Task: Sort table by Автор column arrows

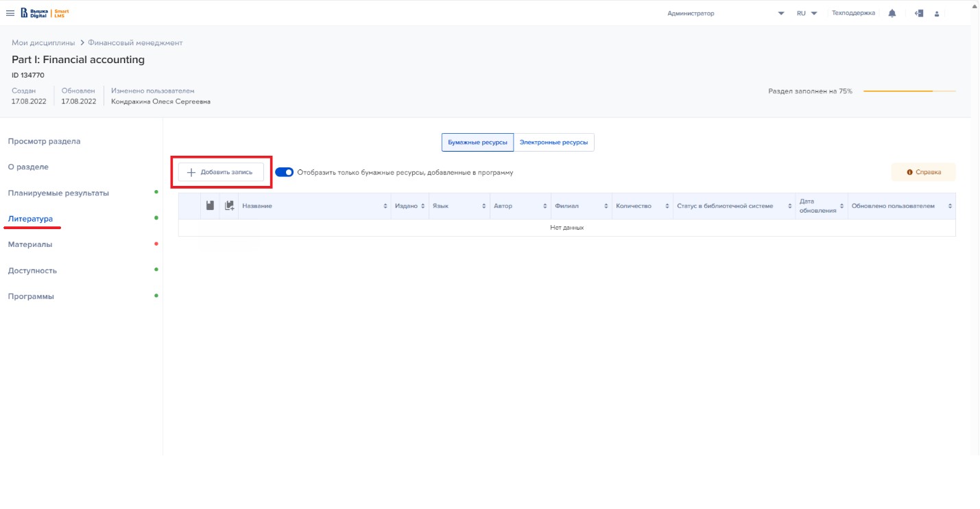Action: 545,206
